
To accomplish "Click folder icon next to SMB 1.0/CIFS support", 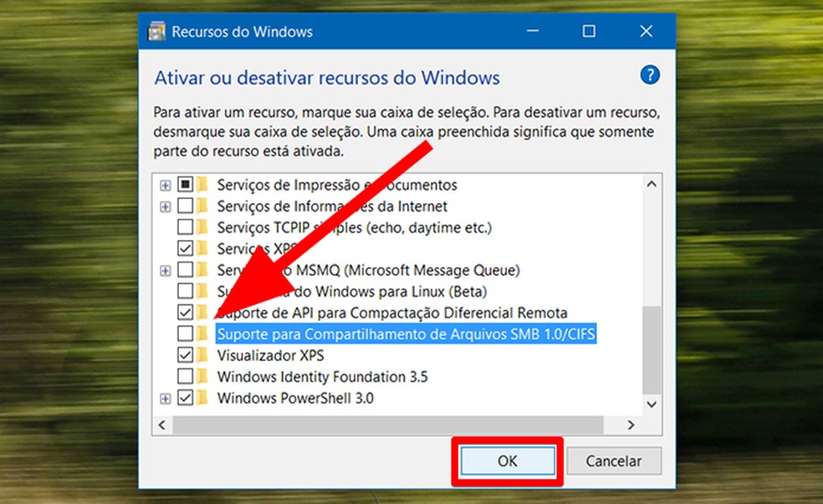I will pyautogui.click(x=202, y=334).
